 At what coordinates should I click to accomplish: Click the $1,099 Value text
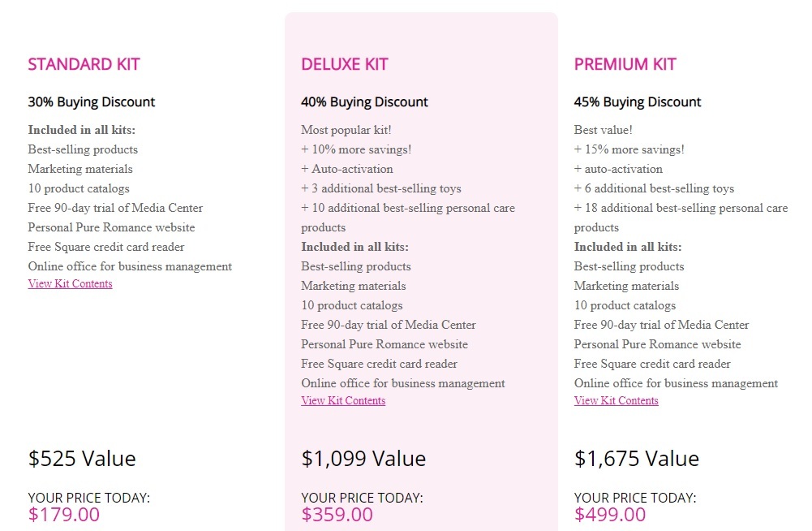[x=363, y=458]
